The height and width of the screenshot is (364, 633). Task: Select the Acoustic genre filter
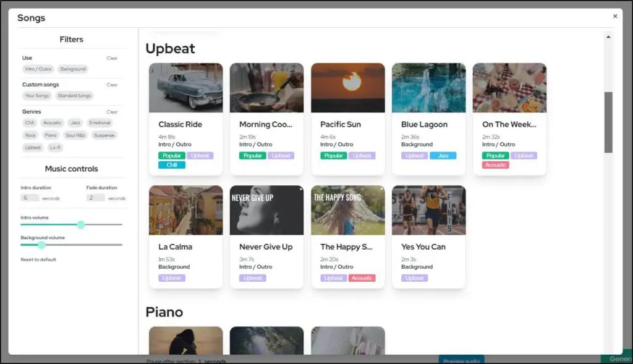51,122
